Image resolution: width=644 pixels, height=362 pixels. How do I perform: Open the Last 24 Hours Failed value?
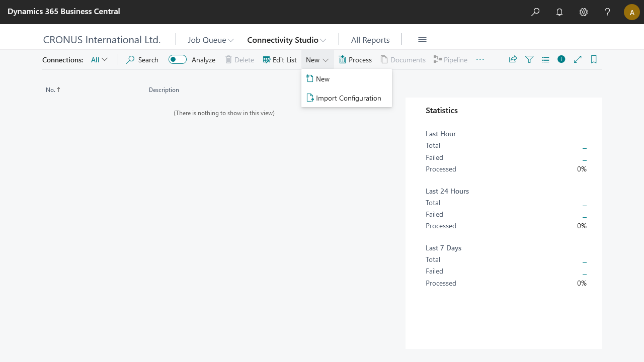click(585, 214)
